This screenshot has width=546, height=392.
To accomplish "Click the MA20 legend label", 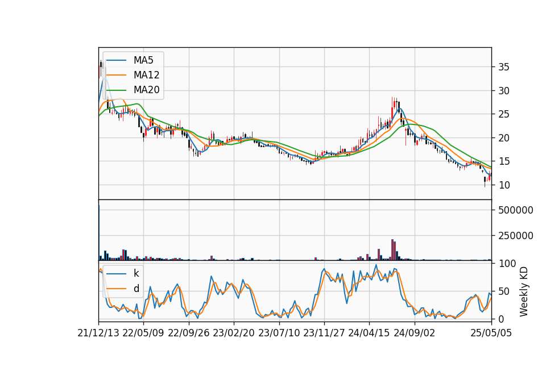I will click(146, 90).
